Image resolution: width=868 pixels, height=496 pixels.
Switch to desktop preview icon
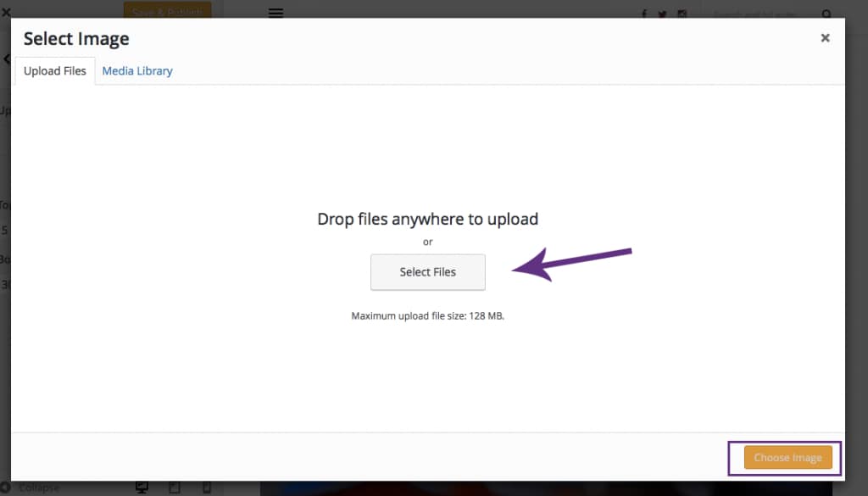[x=142, y=488]
